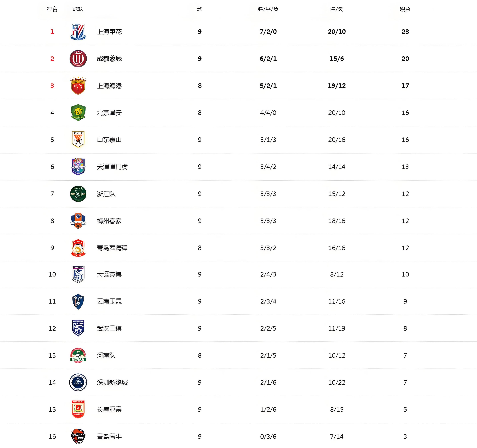Click the 胜/平/负 column header
Screen dimensions: 477x448
click(268, 9)
